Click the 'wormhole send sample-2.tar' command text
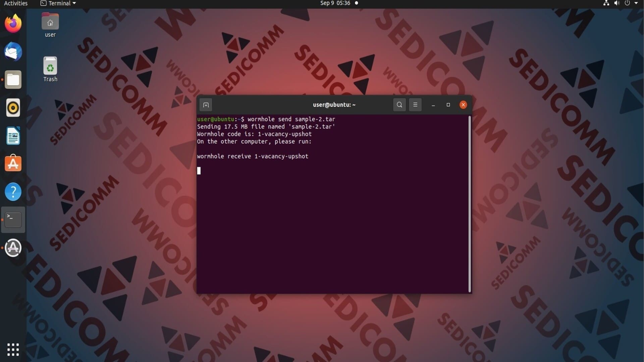The height and width of the screenshot is (362, 644). click(291, 119)
